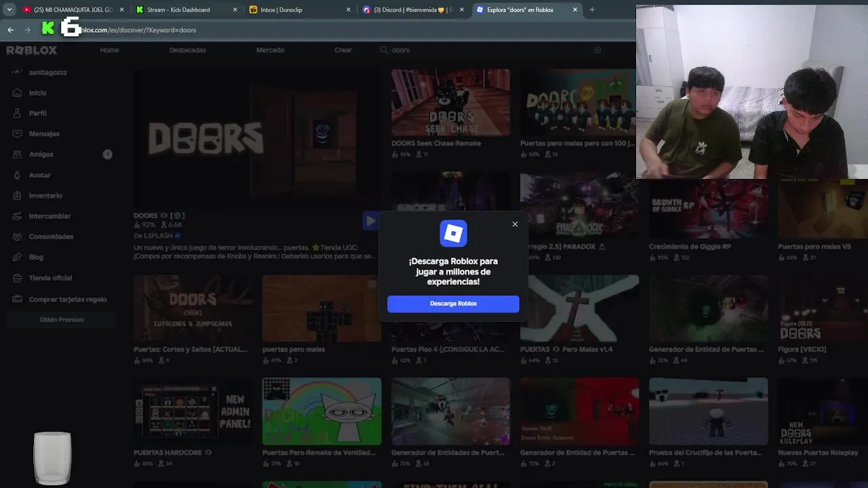Click the Nuevas Puertas Roleplay title
The image size is (868, 488).
click(818, 453)
